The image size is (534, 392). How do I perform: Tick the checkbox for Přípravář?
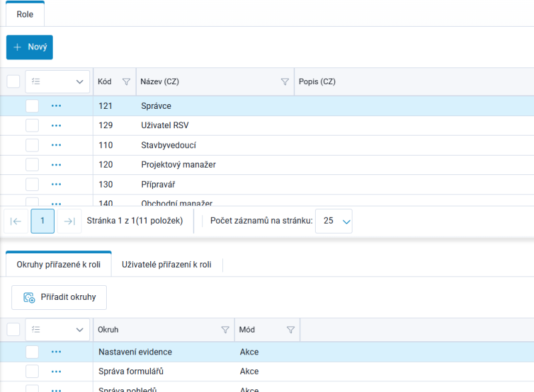point(32,184)
